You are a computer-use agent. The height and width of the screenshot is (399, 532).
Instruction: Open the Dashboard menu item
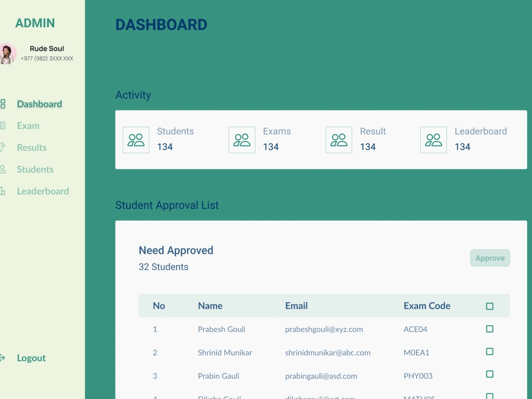coord(39,104)
